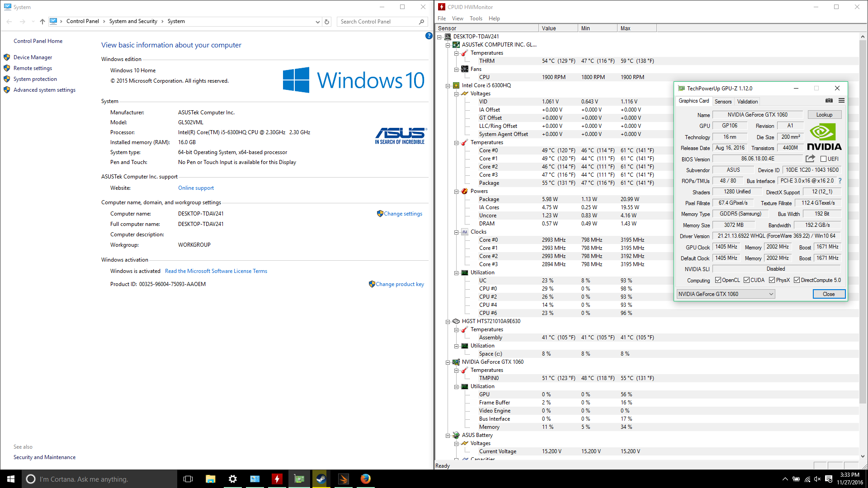This screenshot has width=868, height=488.
Task: Collapse the Intel Core i5 6300HQ node
Action: pyautogui.click(x=448, y=86)
